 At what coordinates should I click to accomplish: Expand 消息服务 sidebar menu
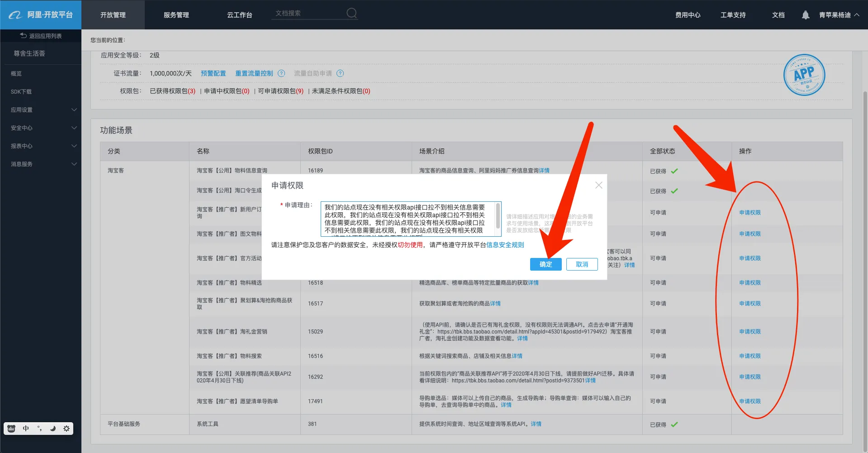(x=41, y=164)
